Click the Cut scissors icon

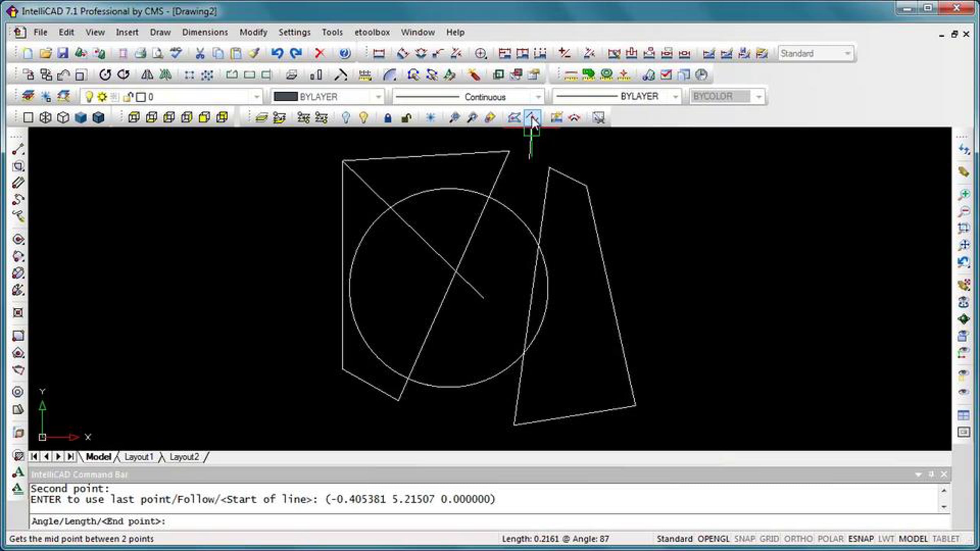200,53
